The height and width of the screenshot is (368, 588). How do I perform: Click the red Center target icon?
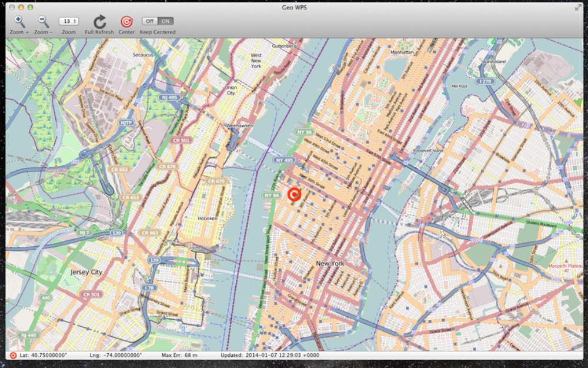pyautogui.click(x=126, y=22)
